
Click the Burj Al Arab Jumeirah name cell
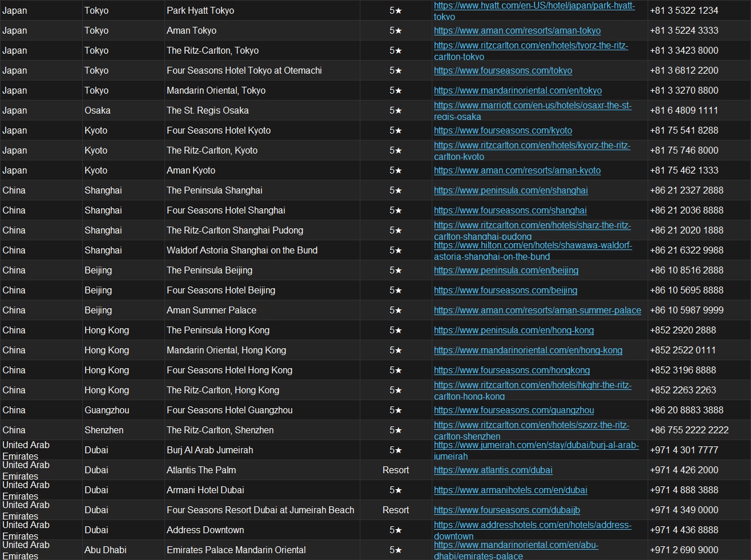(262, 450)
